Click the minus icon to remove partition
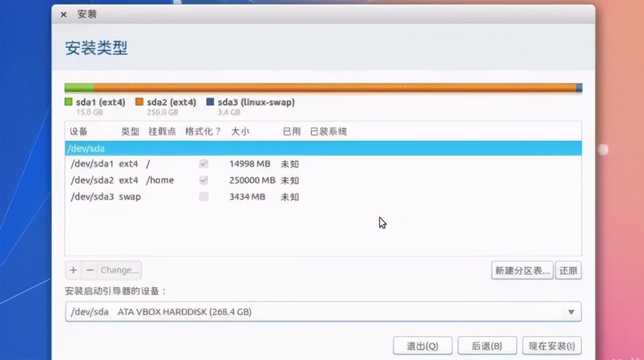 [x=90, y=270]
